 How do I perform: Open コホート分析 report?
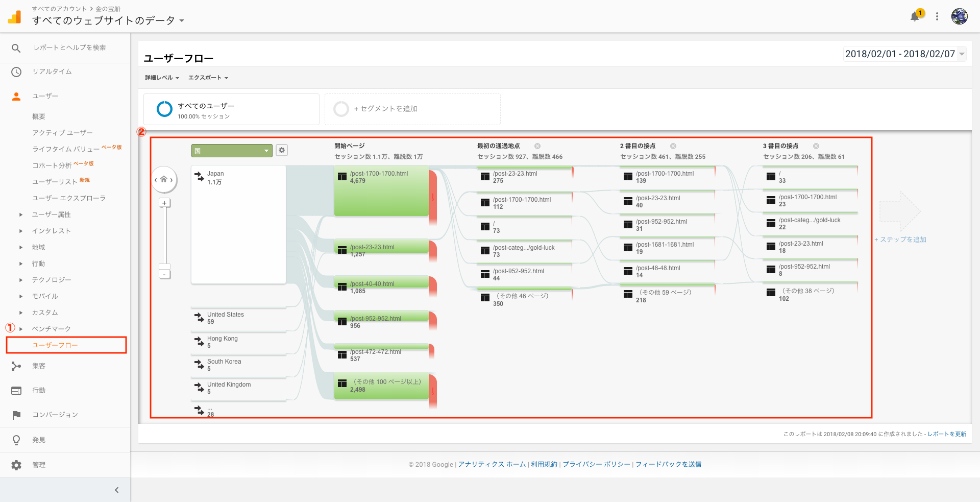tap(52, 165)
